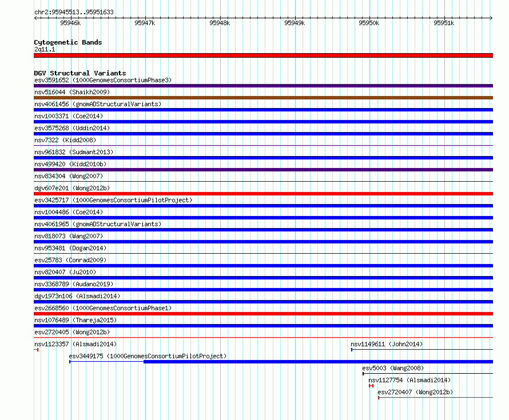
Task: Select the small red nsv1123357 marker
Action: (37, 350)
